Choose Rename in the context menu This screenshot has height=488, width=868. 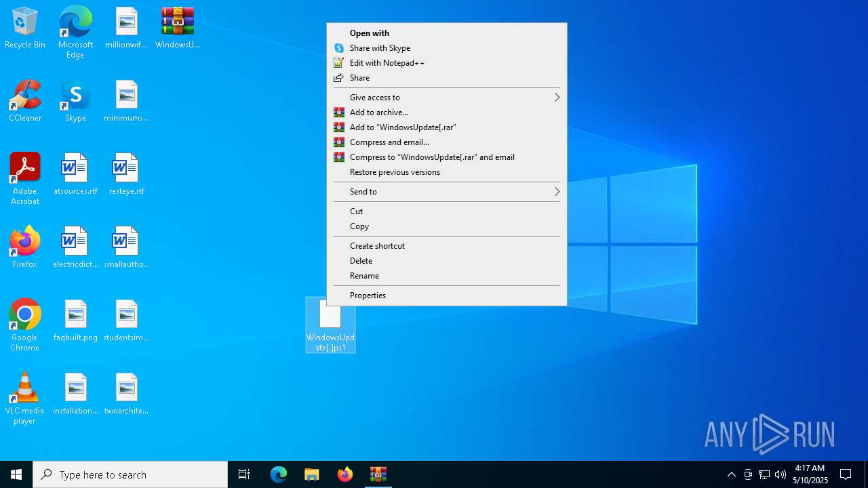[447, 276]
